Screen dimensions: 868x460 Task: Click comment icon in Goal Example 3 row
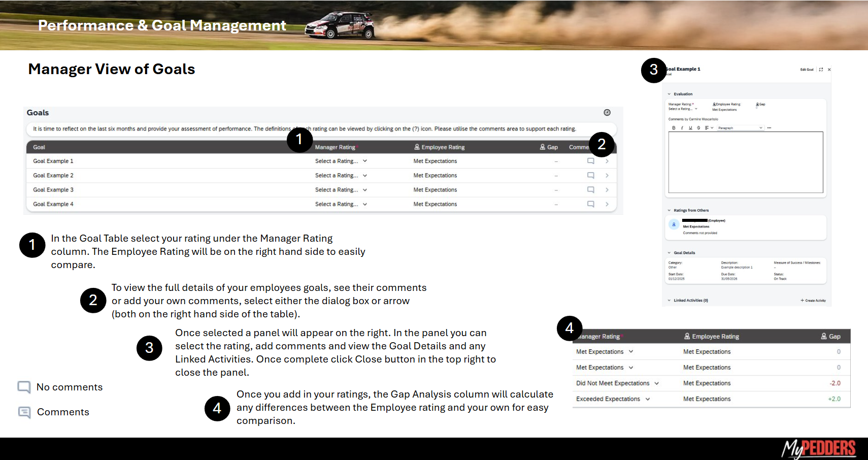(590, 190)
